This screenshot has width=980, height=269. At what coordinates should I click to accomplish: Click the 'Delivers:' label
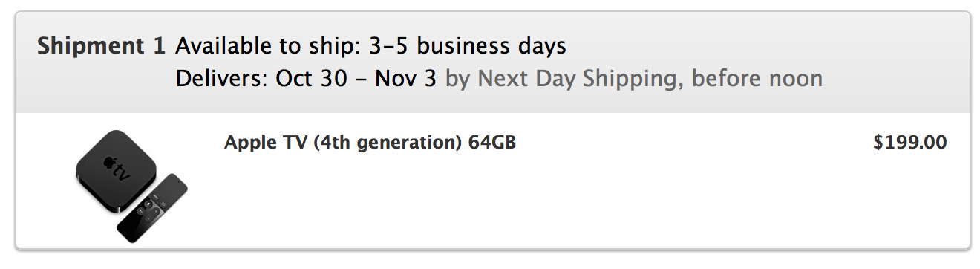click(222, 78)
